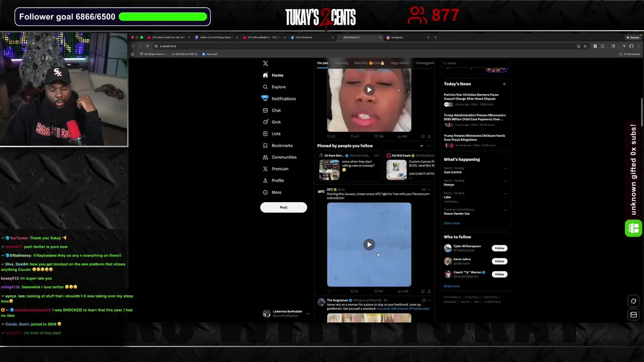Open more options for Rempe trend
The height and width of the screenshot is (362, 644).
pos(505,181)
